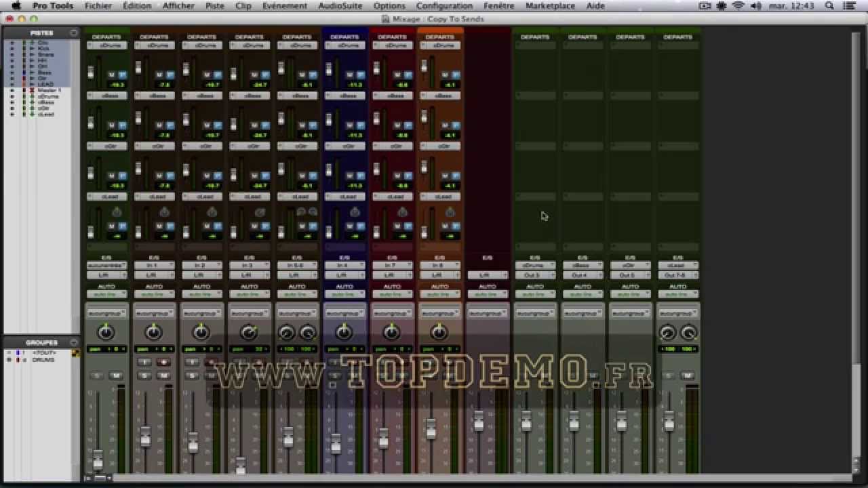Open the Out 3 output selector
The image size is (868, 488).
pos(535,275)
